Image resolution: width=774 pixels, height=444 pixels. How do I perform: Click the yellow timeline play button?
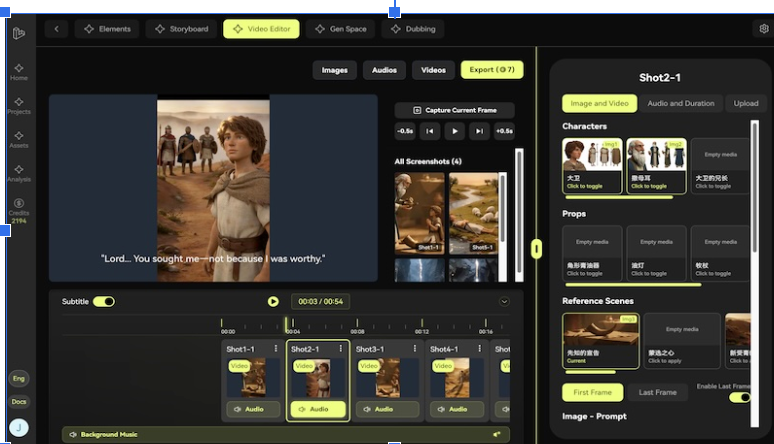pyautogui.click(x=273, y=302)
